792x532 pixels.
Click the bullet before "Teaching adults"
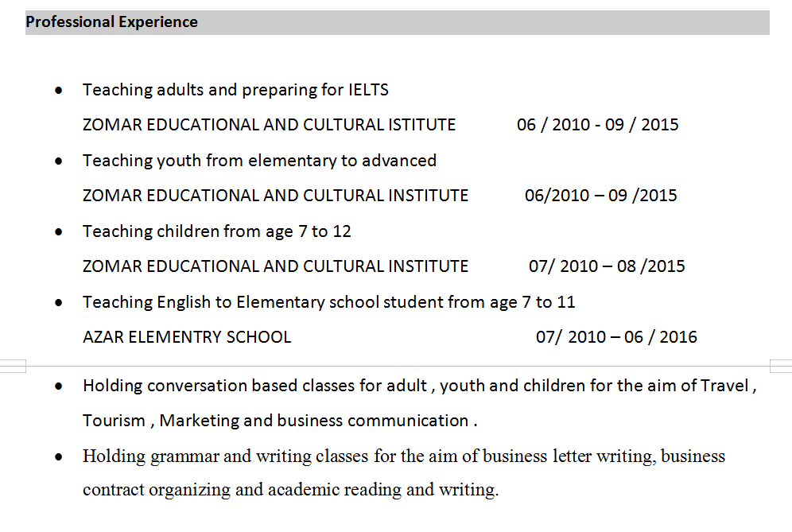[x=59, y=91]
